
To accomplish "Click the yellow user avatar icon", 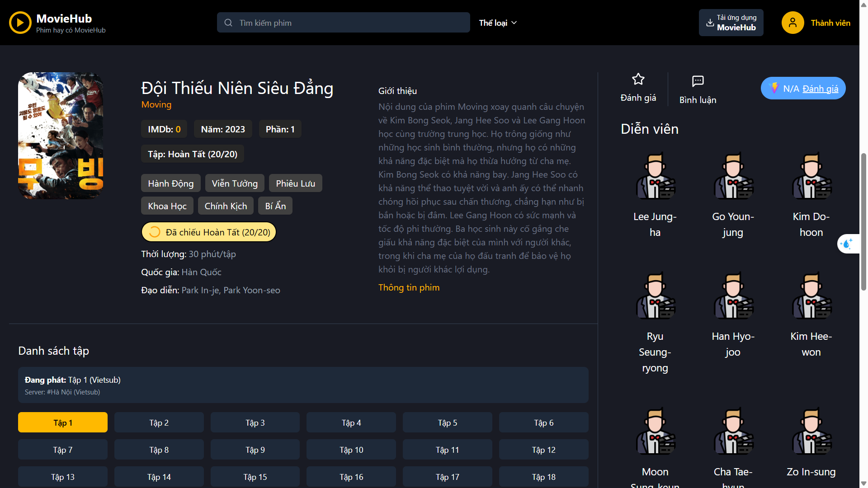I will click(x=793, y=23).
